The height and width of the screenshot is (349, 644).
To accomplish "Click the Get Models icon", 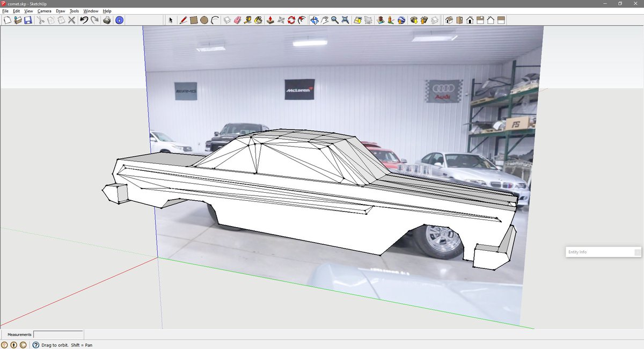I will (x=414, y=20).
